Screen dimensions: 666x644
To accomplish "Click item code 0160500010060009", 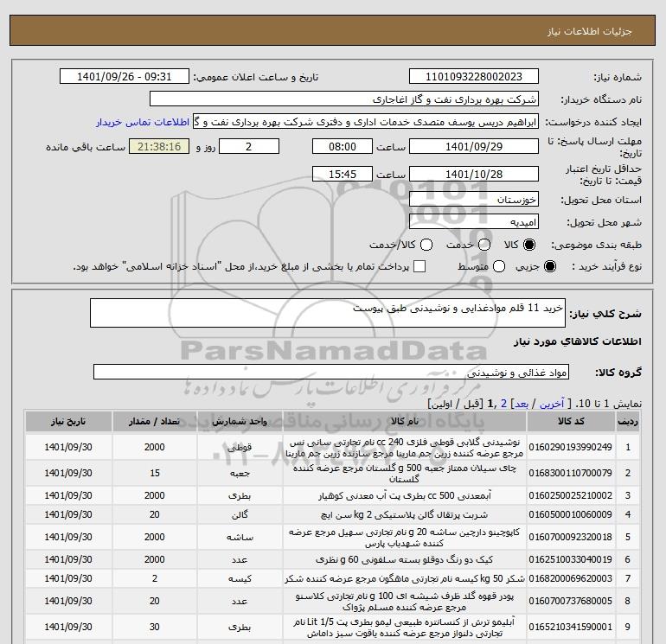I will pyautogui.click(x=571, y=514).
